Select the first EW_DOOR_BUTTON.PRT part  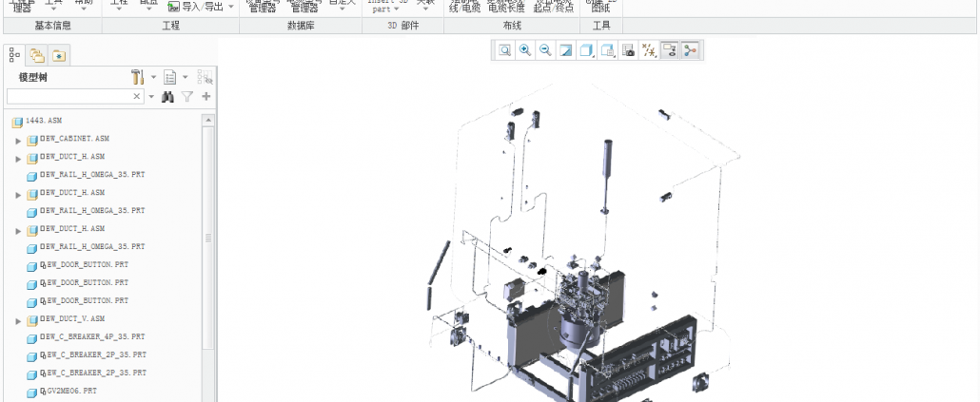(x=84, y=265)
